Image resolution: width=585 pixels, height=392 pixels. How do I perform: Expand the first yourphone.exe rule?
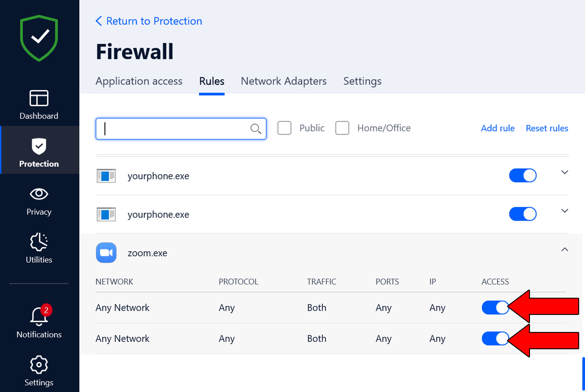tap(565, 172)
